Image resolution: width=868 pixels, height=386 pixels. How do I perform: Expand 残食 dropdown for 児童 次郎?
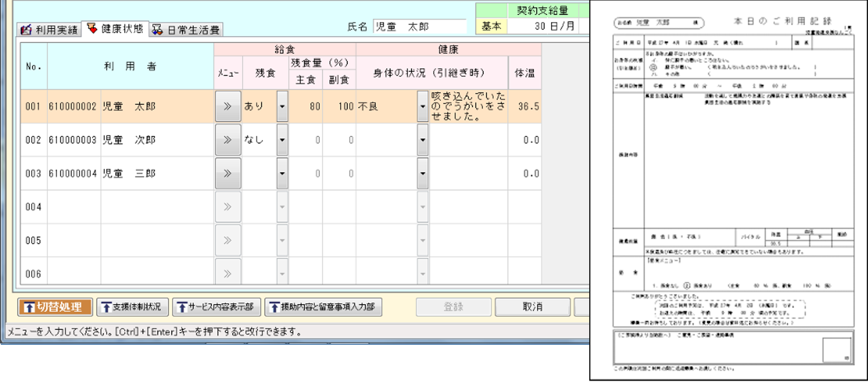(x=282, y=140)
